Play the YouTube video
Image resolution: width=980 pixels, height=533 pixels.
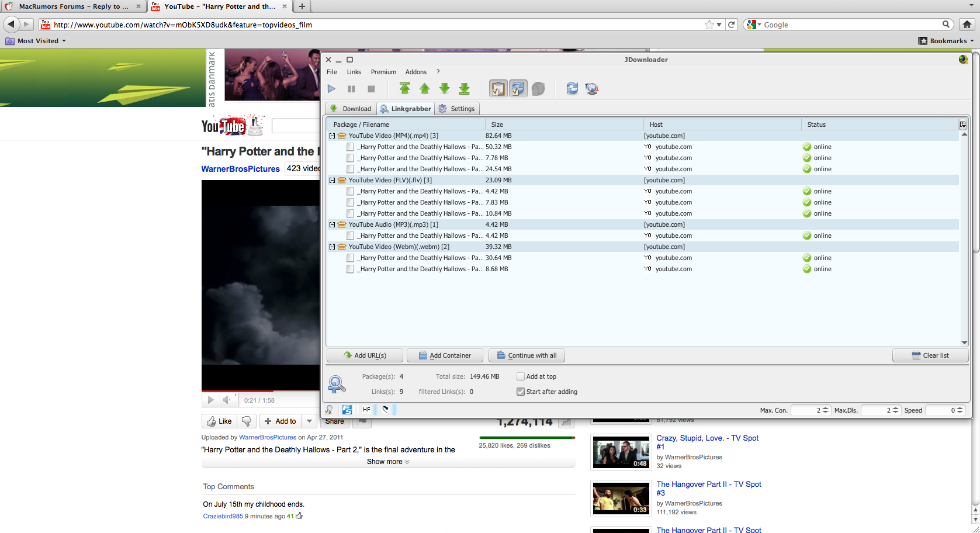click(210, 400)
